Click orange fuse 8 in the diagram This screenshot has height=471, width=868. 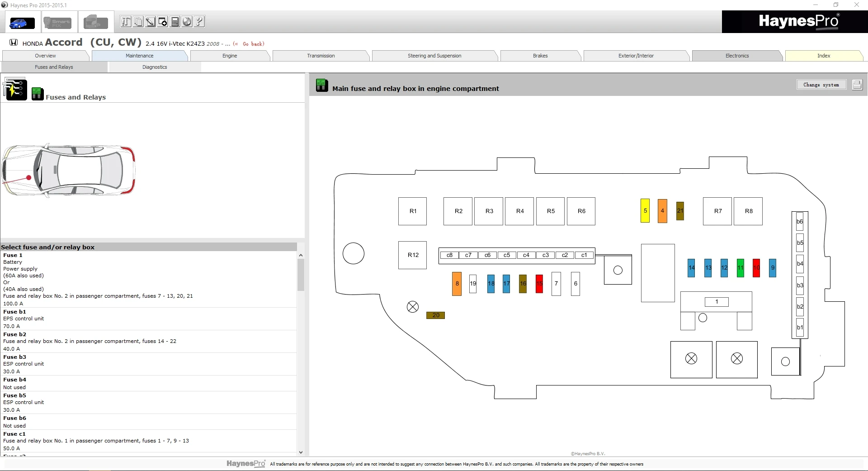(x=457, y=284)
